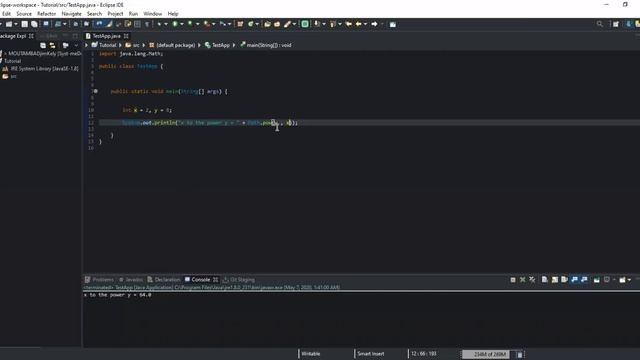Image resolution: width=640 pixels, height=360 pixels.
Task: Open the Window menu
Action: tap(153, 13)
